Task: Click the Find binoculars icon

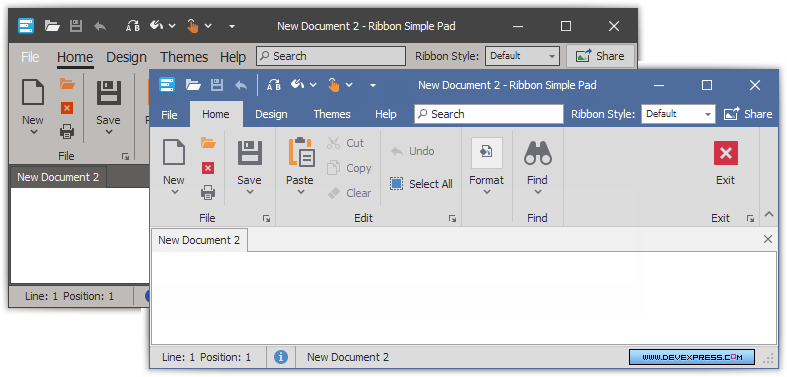Action: (x=538, y=153)
